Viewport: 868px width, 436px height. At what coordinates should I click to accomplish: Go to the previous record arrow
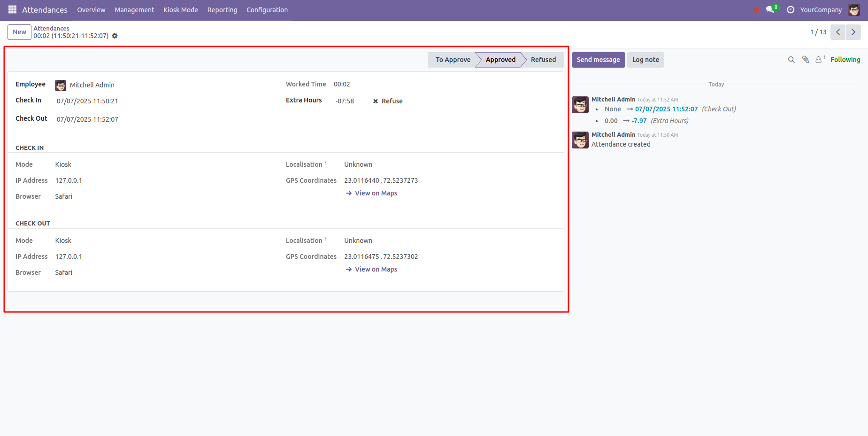[838, 32]
